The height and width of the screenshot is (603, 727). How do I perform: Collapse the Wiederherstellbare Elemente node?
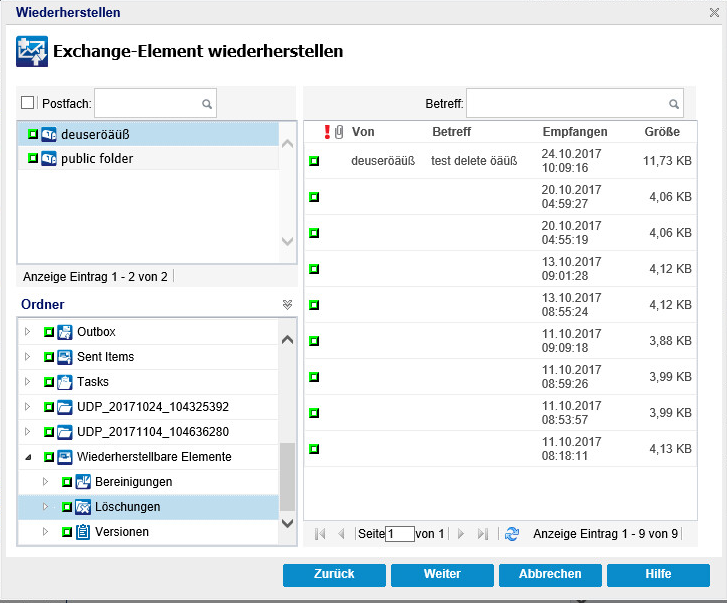point(28,457)
